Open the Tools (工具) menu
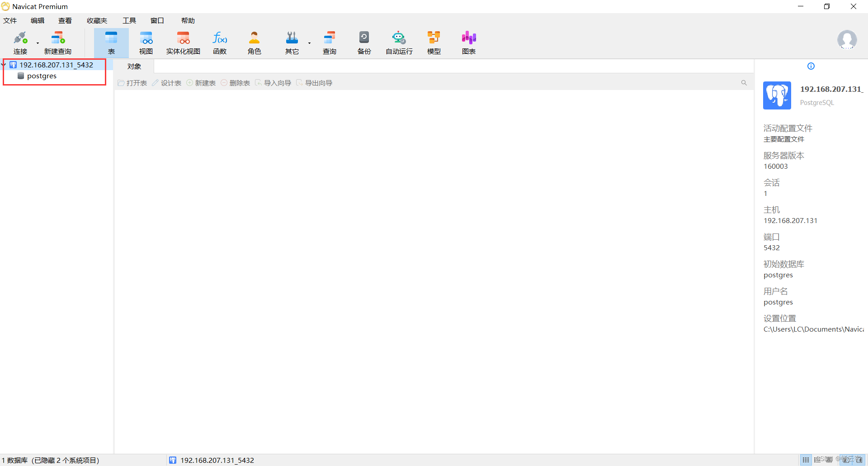This screenshot has width=868, height=466. click(129, 21)
